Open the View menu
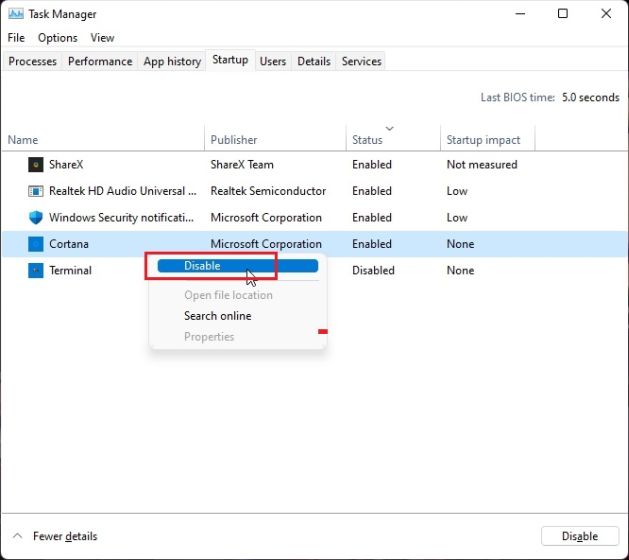 102,38
